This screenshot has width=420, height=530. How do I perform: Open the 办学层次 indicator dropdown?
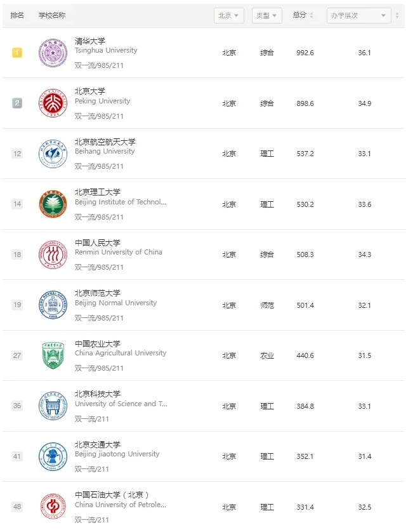click(359, 15)
